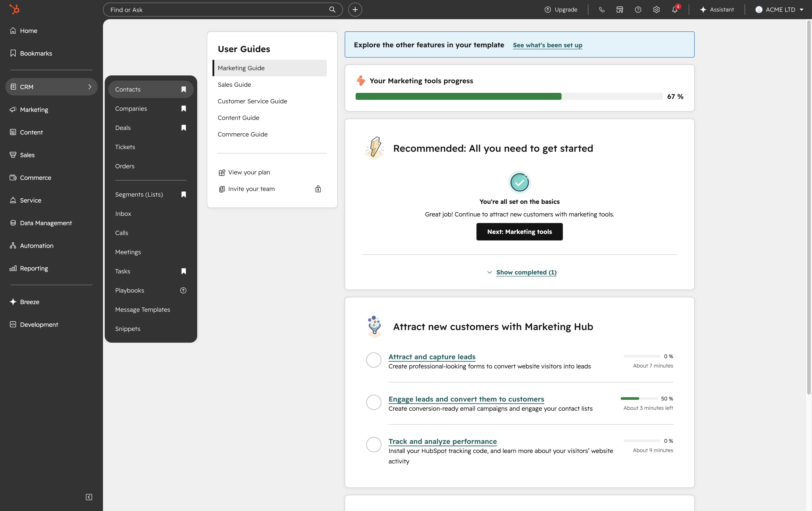Viewport: 812px width, 511px height.
Task: Click the View your plan icon
Action: 222,173
